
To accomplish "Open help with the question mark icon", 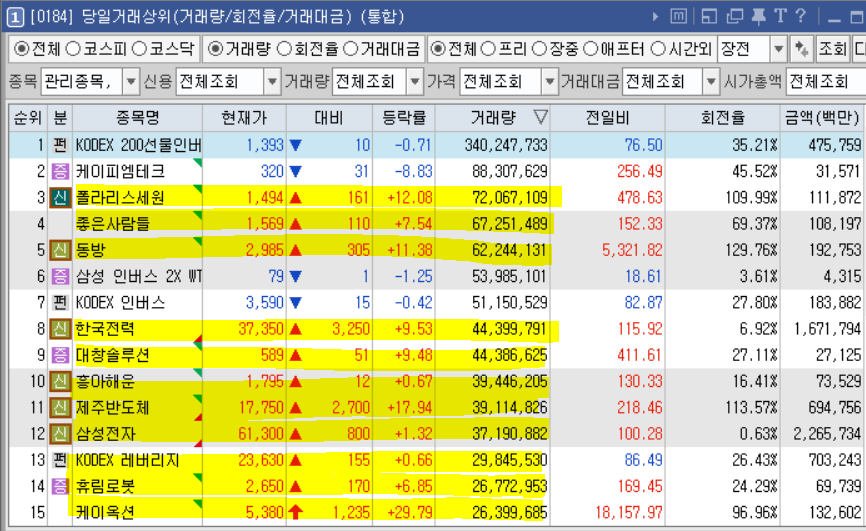I will click(x=800, y=15).
